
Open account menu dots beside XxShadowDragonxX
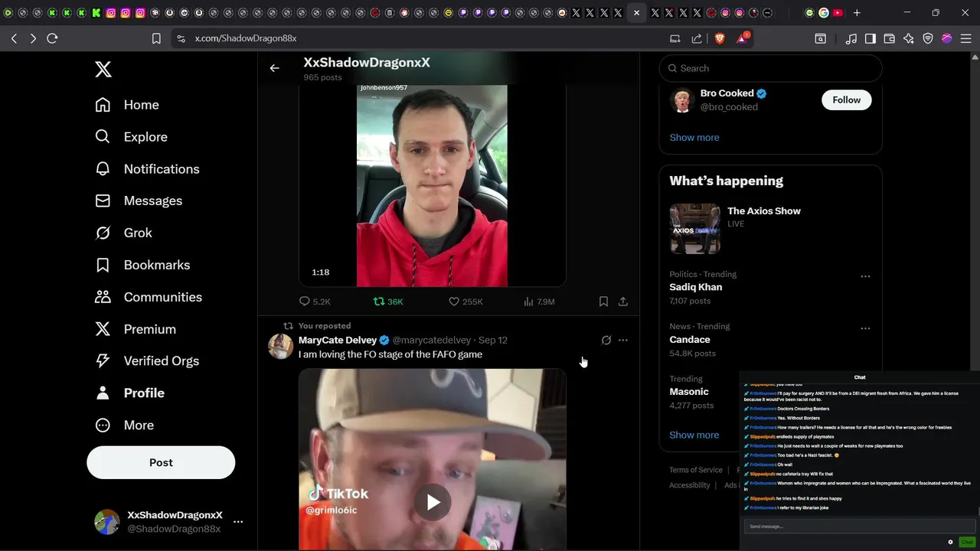click(x=238, y=522)
